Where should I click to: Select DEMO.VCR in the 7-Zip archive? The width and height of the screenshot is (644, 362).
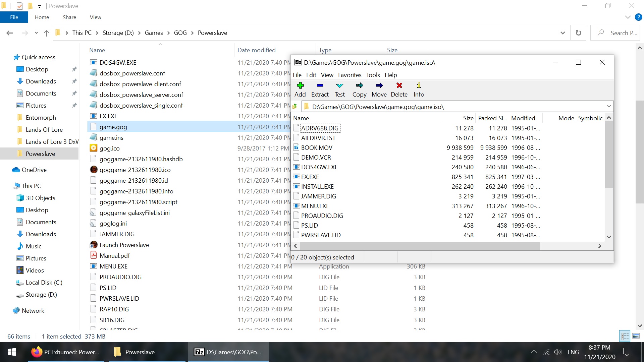[316, 157]
